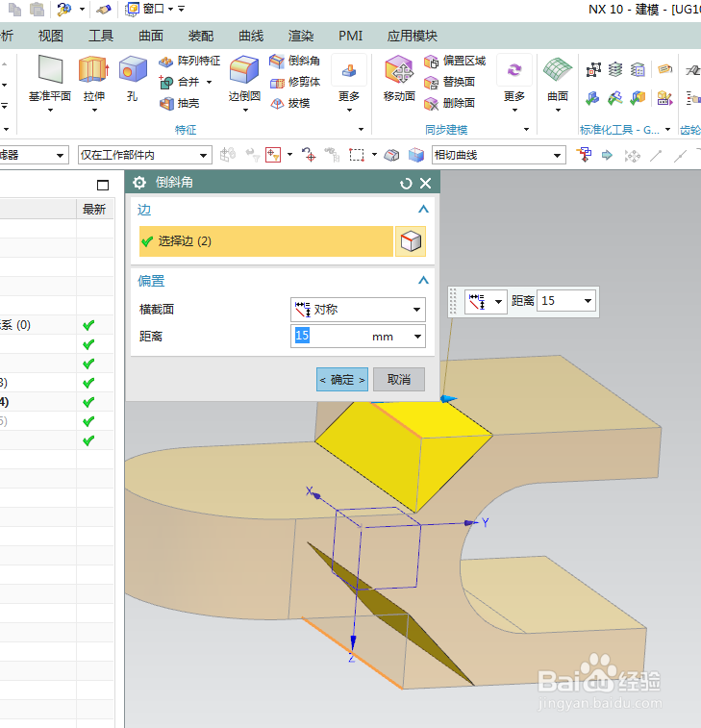Open the Surface (曲面) tool
The width and height of the screenshot is (701, 728).
click(x=558, y=83)
